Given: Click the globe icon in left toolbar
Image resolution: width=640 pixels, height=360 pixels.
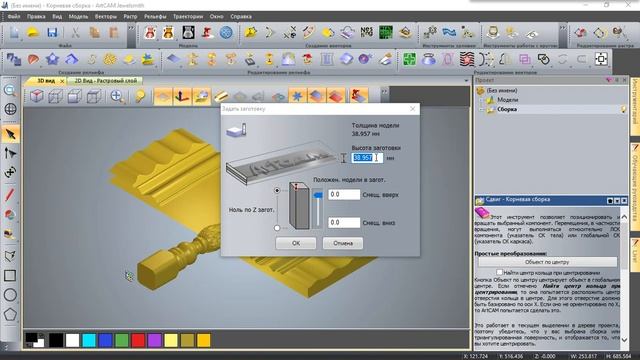Looking at the screenshot, I should (x=10, y=109).
